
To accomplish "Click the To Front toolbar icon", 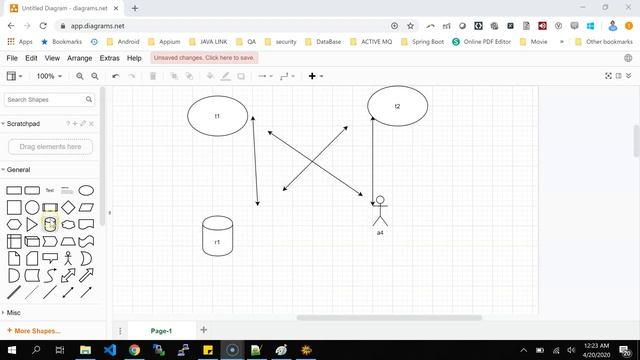I will click(x=174, y=76).
